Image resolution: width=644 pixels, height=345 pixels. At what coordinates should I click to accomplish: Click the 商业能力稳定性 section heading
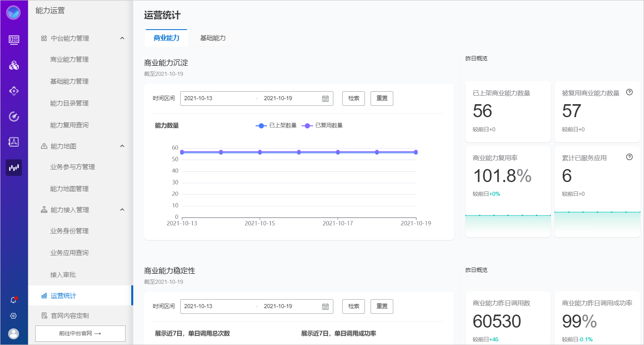coord(170,271)
